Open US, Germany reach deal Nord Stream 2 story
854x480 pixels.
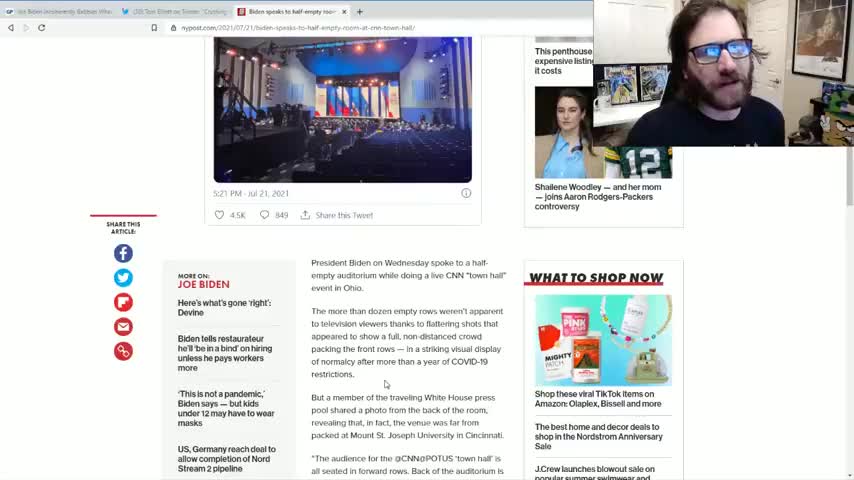tap(227, 459)
